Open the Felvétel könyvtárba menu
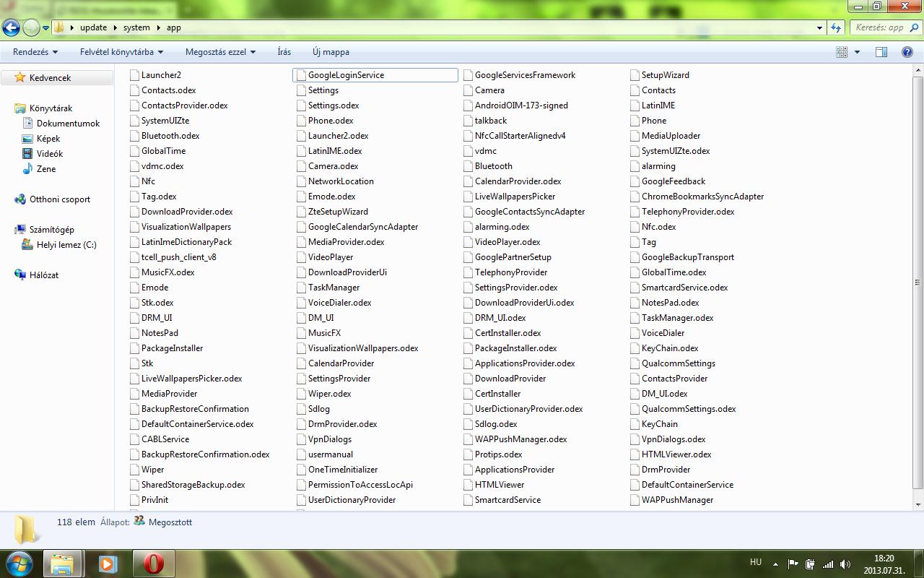Screen dimensions: 924x578 (121, 52)
